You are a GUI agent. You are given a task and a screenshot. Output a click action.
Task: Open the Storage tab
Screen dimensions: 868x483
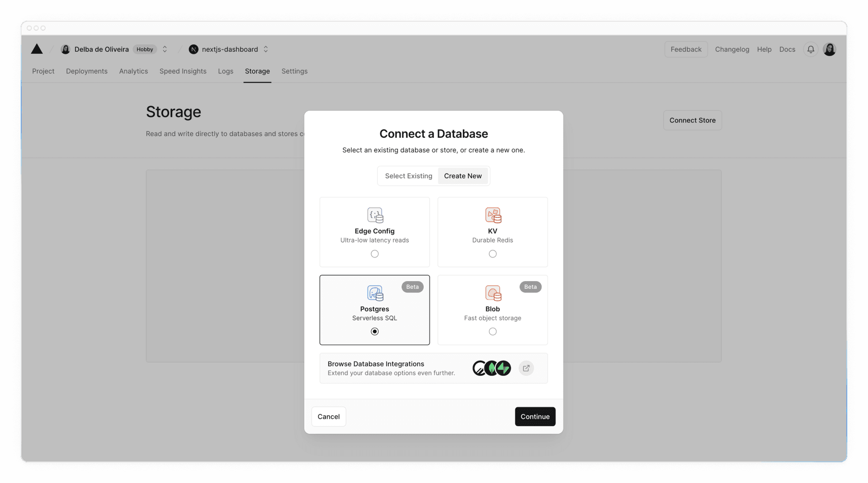257,71
